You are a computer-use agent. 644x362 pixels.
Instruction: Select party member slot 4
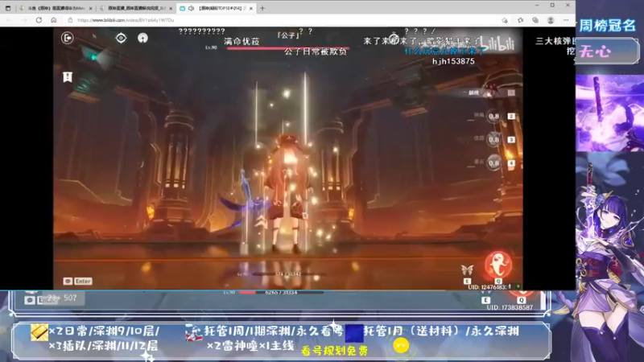[x=493, y=163]
